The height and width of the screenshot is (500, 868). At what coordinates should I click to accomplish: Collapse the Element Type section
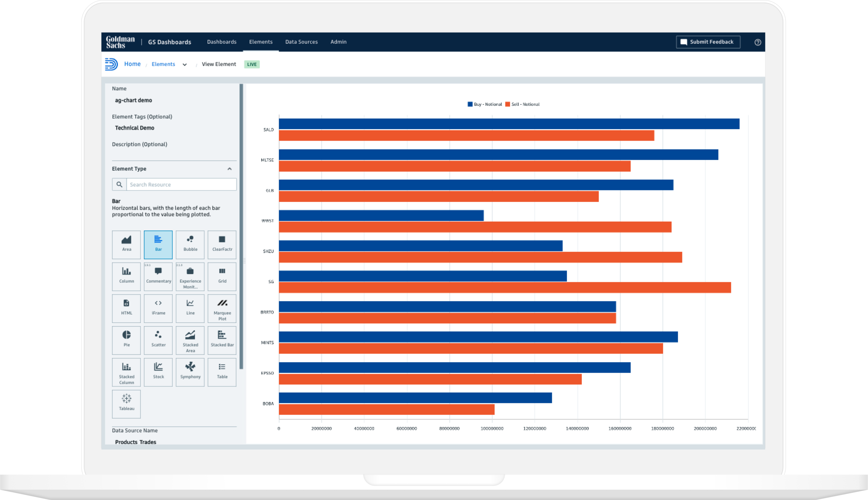pos(229,169)
